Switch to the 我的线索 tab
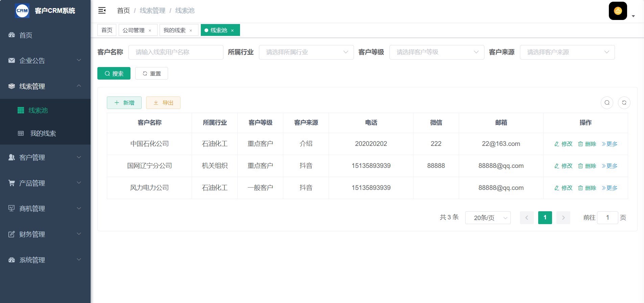The image size is (644, 303). pyautogui.click(x=174, y=30)
